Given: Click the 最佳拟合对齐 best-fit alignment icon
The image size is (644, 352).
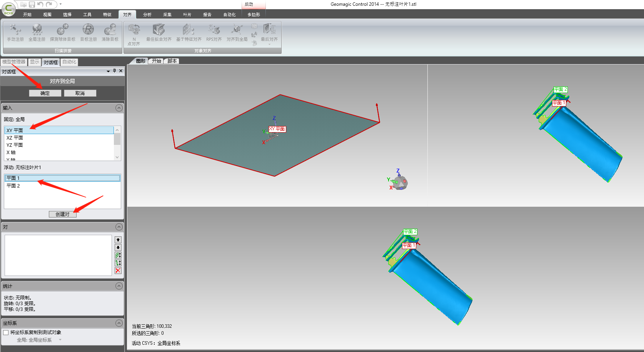Looking at the screenshot, I should tap(158, 30).
